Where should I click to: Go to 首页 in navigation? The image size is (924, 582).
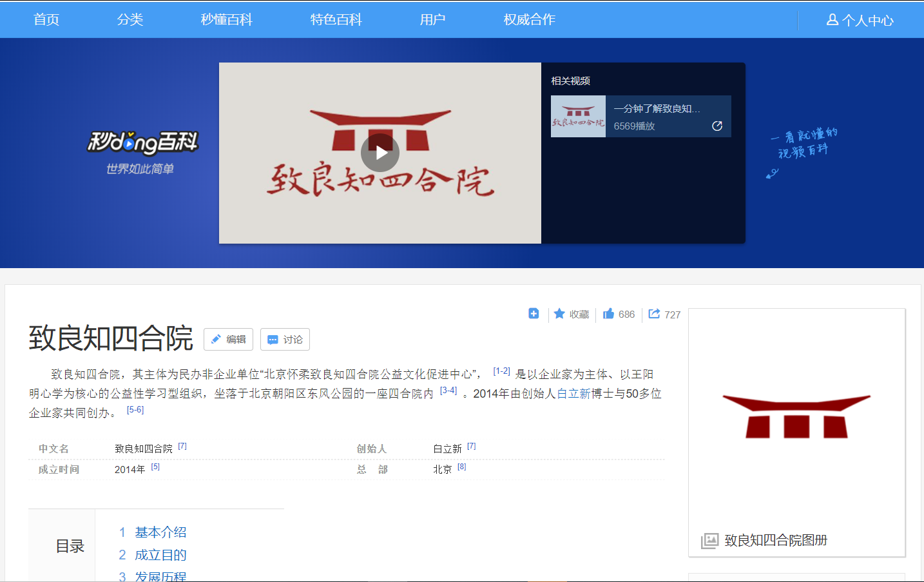(x=46, y=19)
